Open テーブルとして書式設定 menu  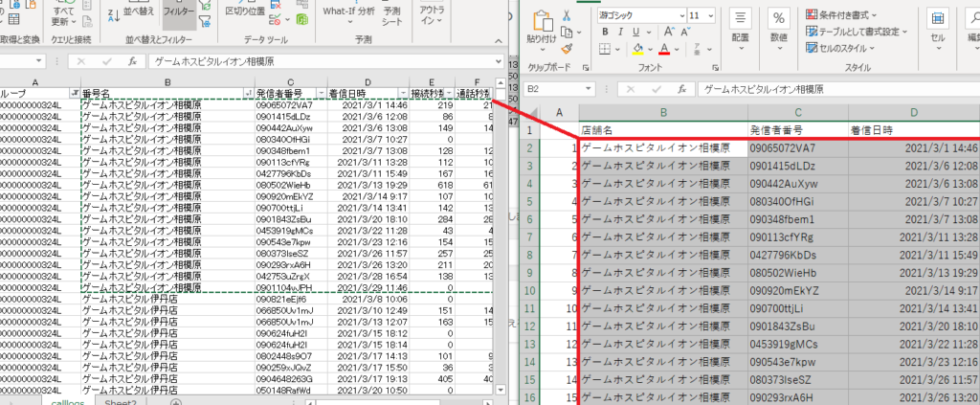(857, 32)
